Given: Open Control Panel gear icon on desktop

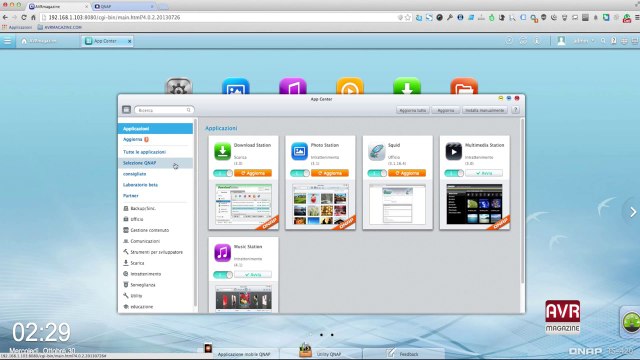Looking at the screenshot, I should pyautogui.click(x=178, y=86).
